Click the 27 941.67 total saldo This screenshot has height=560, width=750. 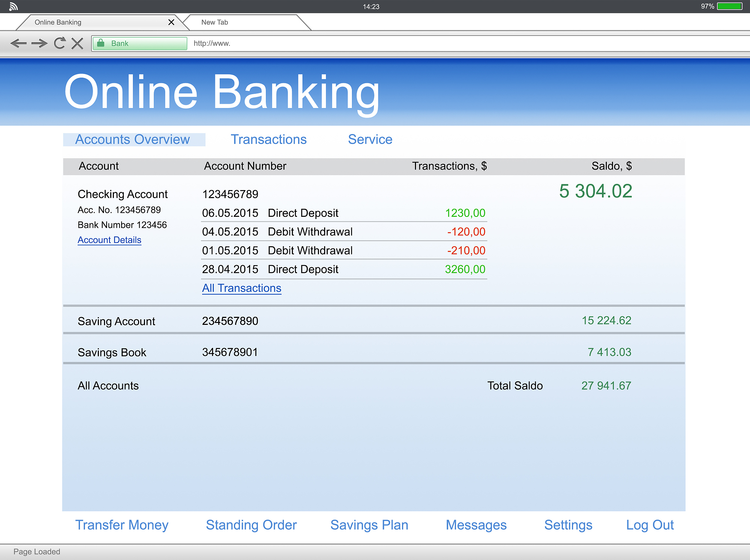606,386
